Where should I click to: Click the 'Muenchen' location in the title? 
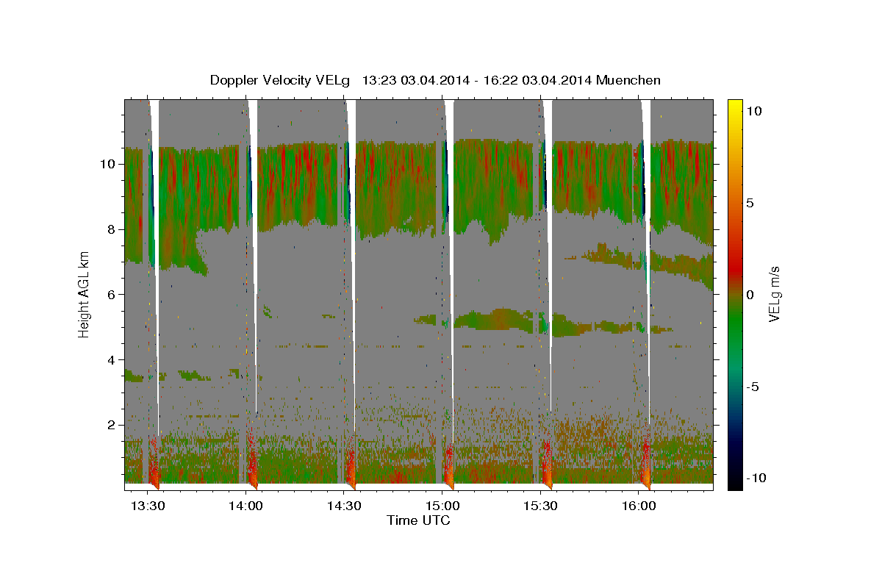point(630,80)
